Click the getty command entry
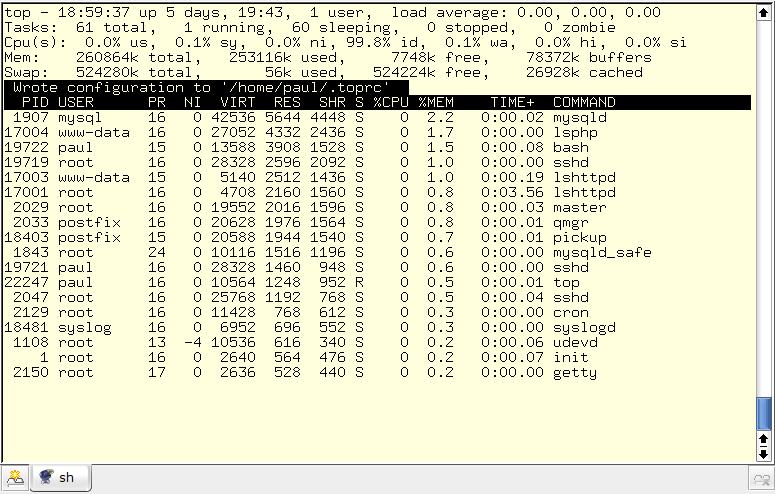Image resolution: width=775 pixels, height=494 pixels. coord(575,372)
